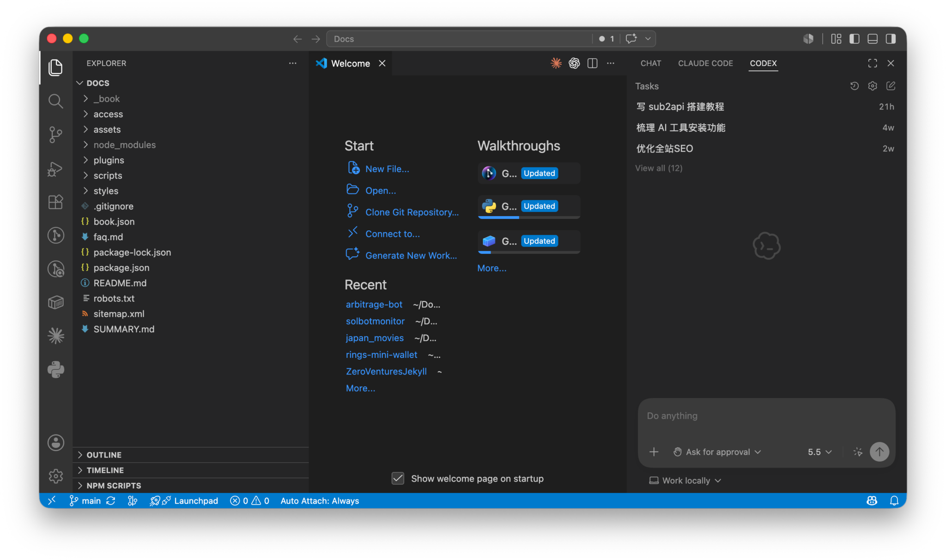Click the Copilot status icon in status bar
Image resolution: width=946 pixels, height=560 pixels.
pyautogui.click(x=872, y=500)
